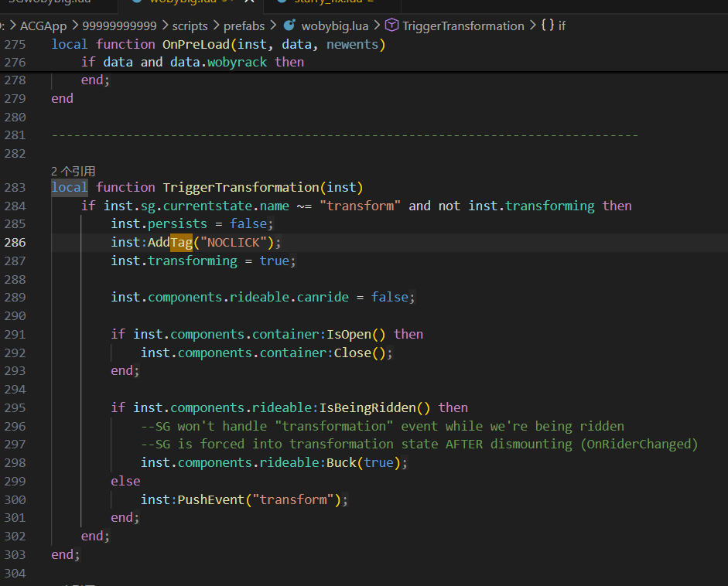Click the Lua file icon beside wobybig.lua breadcrumb
Viewport: 728px width, 586px height.
pos(289,26)
